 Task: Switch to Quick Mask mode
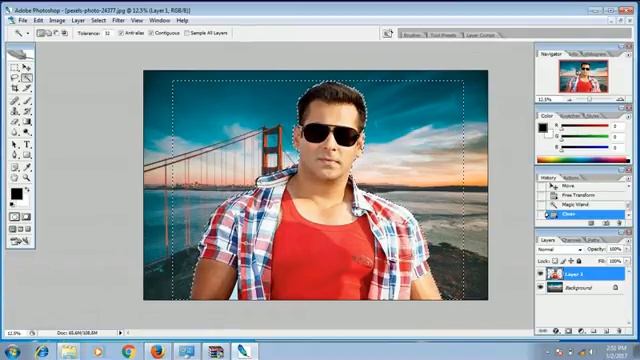27,217
